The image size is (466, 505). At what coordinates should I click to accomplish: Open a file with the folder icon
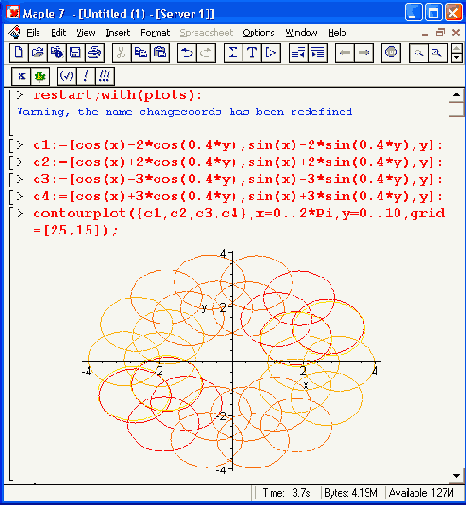pyautogui.click(x=38, y=53)
